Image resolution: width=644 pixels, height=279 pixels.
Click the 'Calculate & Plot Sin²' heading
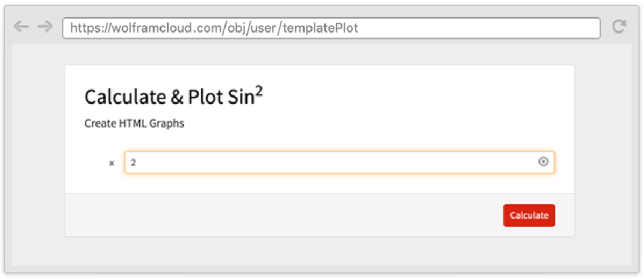pos(174,97)
